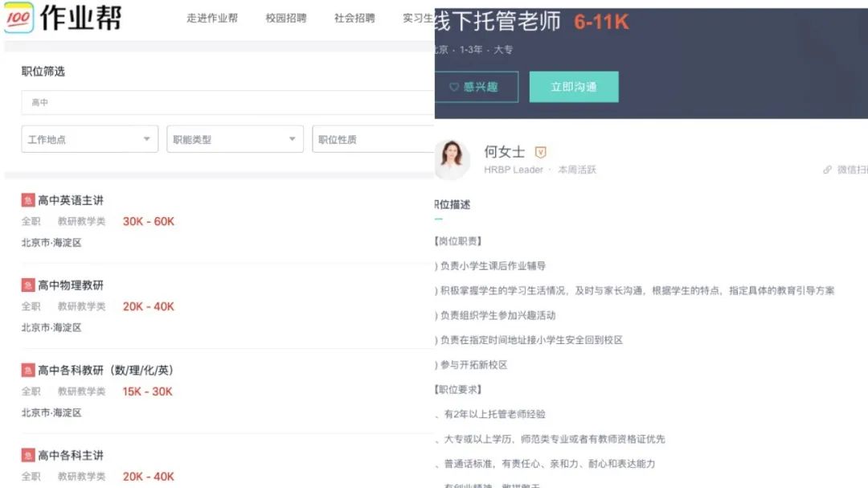Open the 工作地点 dropdown
868x488 pixels.
88,138
